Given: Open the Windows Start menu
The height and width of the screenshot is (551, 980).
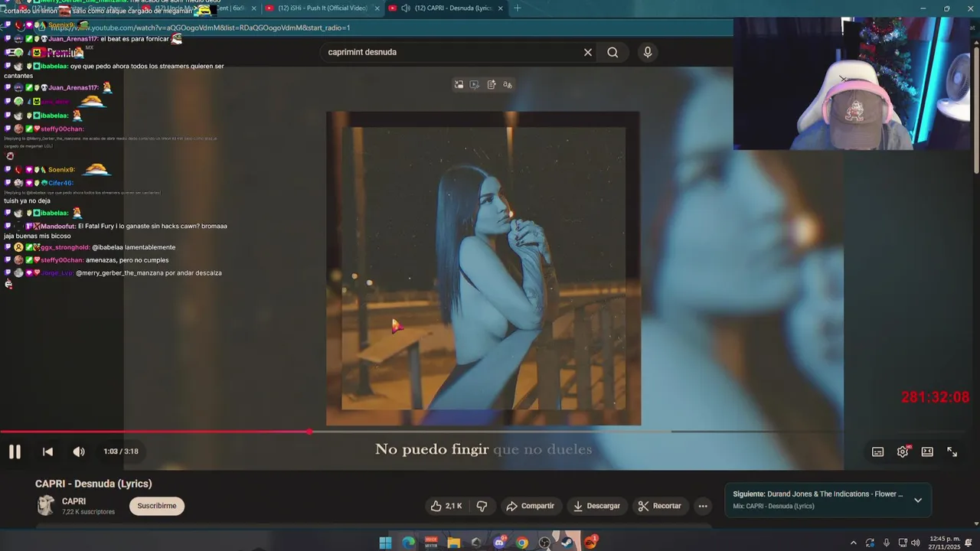Looking at the screenshot, I should [x=385, y=543].
